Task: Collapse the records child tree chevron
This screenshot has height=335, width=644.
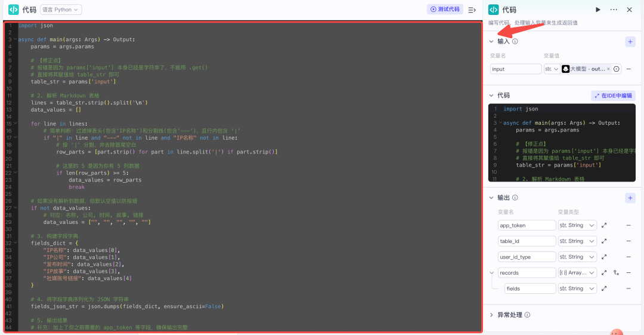Action: pos(491,273)
